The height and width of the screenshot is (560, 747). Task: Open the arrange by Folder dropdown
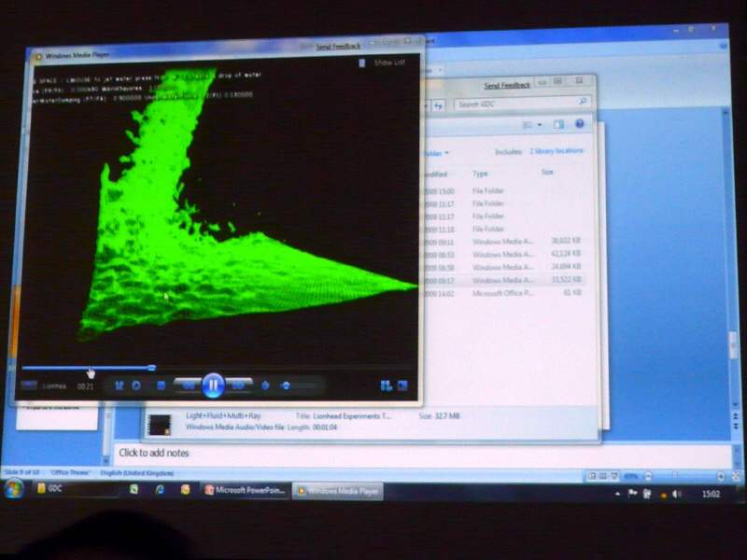click(437, 153)
